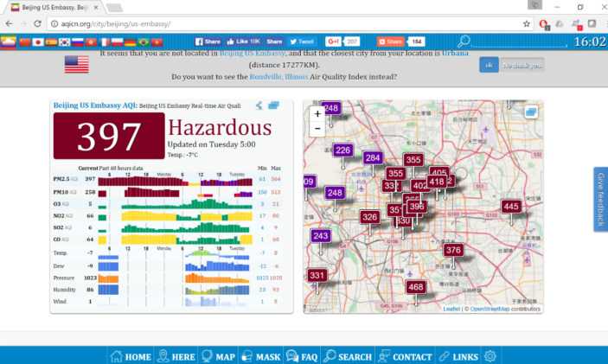Click the 445 AQI map marker
Screen dimensions: 608x364
coord(510,207)
